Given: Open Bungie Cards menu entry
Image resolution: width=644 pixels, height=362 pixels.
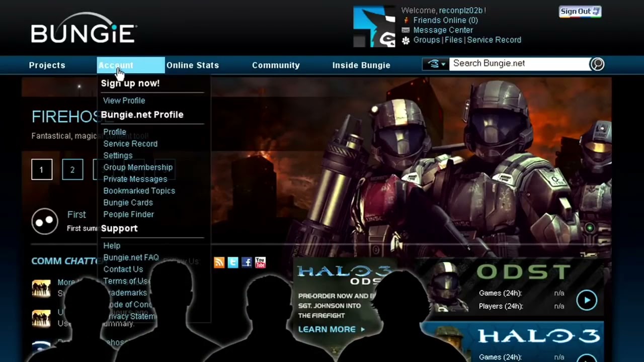Looking at the screenshot, I should click(x=128, y=203).
